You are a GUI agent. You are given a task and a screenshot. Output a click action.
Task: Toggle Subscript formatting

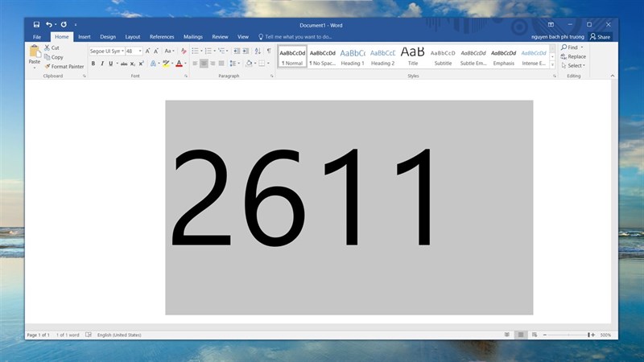tap(133, 64)
